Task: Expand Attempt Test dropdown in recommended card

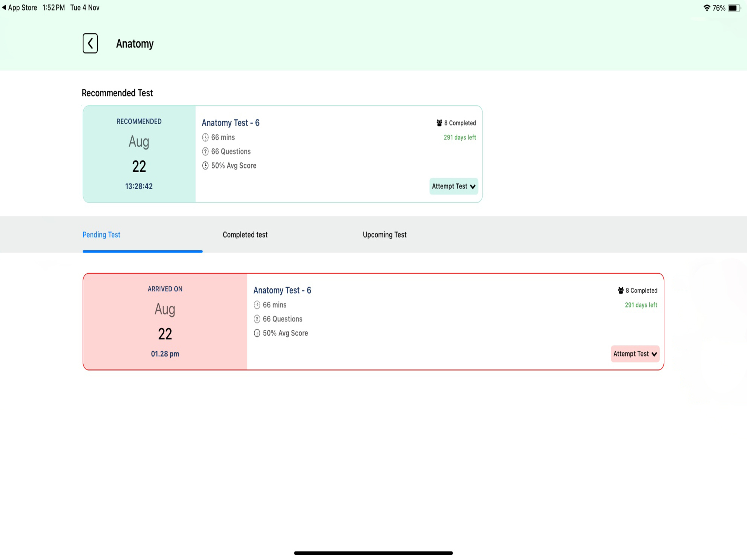Action: pyautogui.click(x=454, y=186)
